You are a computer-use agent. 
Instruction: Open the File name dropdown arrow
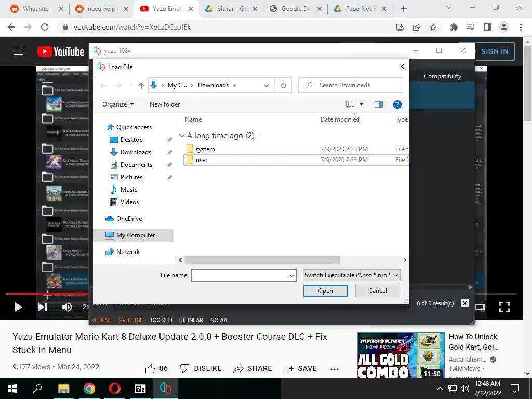292,276
